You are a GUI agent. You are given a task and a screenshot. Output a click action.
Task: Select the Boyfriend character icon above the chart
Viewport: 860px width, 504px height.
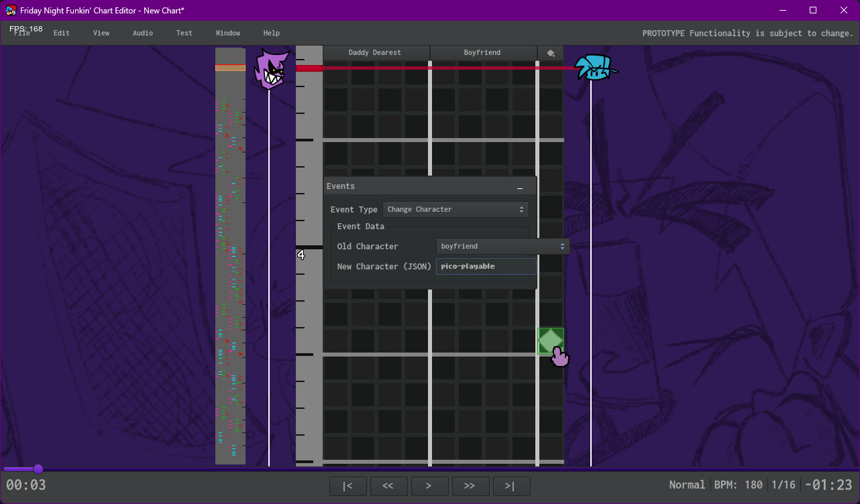pos(594,67)
